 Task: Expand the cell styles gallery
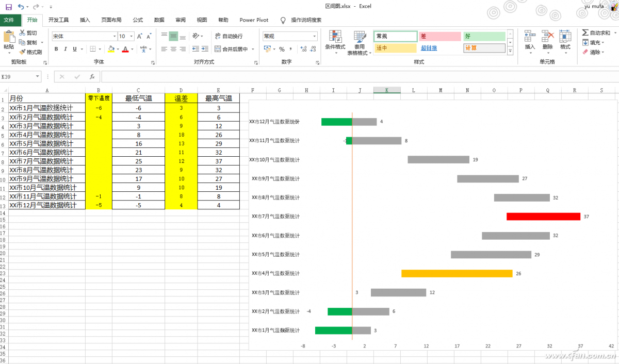[x=510, y=52]
